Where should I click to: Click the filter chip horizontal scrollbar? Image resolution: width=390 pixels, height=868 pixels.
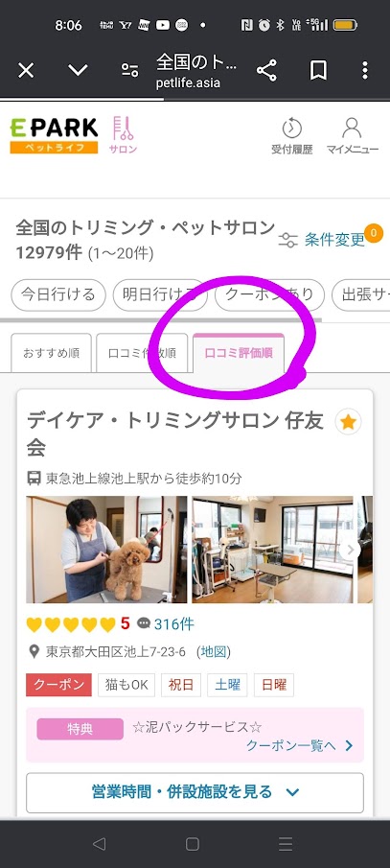click(160, 320)
